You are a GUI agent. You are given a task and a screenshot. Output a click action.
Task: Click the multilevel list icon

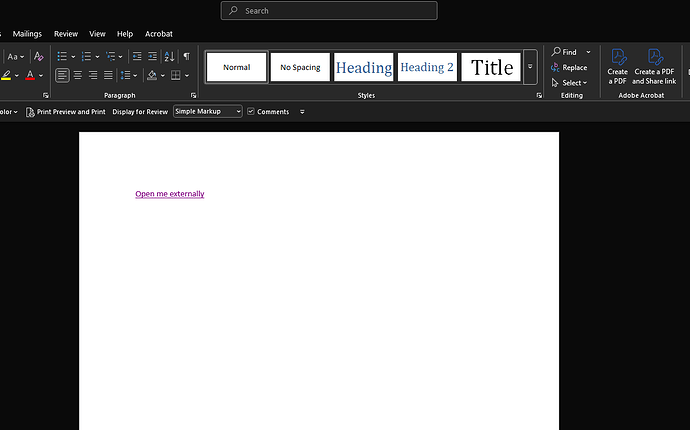coord(110,56)
